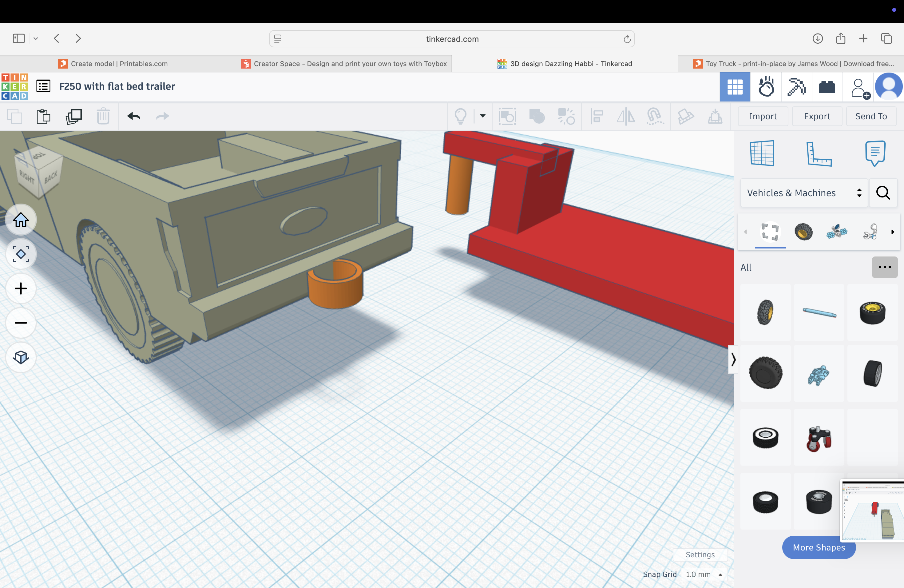Click the Duplicate and repeat icon
The image size is (904, 588).
(x=74, y=116)
